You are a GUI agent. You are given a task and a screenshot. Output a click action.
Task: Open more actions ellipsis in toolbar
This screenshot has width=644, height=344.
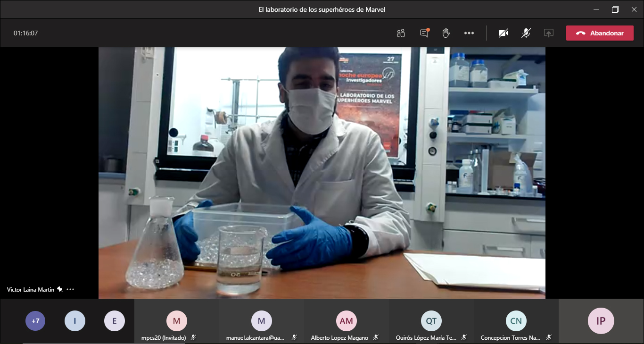click(469, 33)
